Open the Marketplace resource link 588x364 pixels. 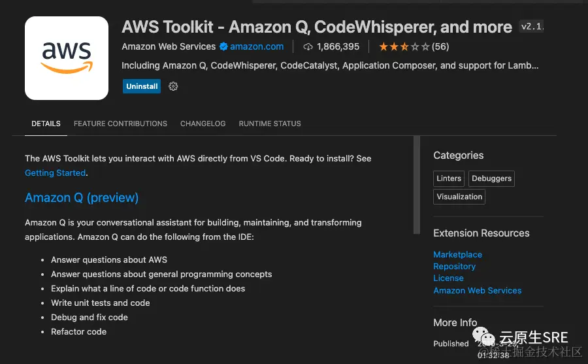click(457, 255)
